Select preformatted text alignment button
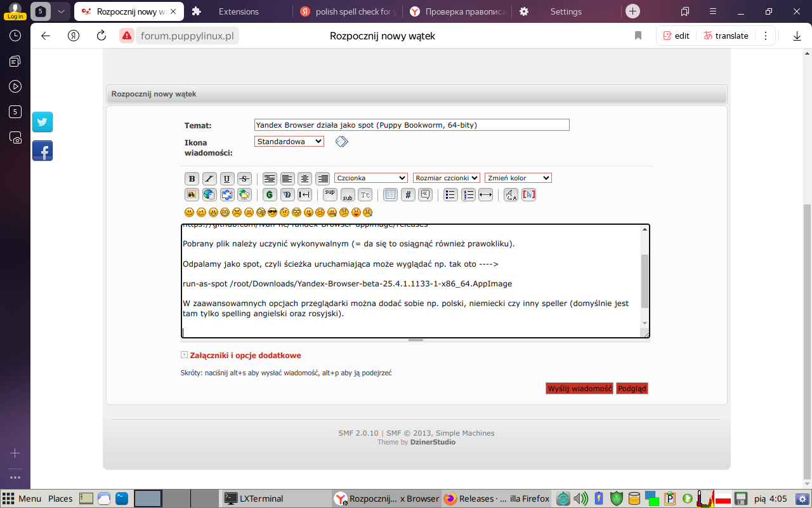Image resolution: width=812 pixels, height=508 pixels. click(270, 178)
